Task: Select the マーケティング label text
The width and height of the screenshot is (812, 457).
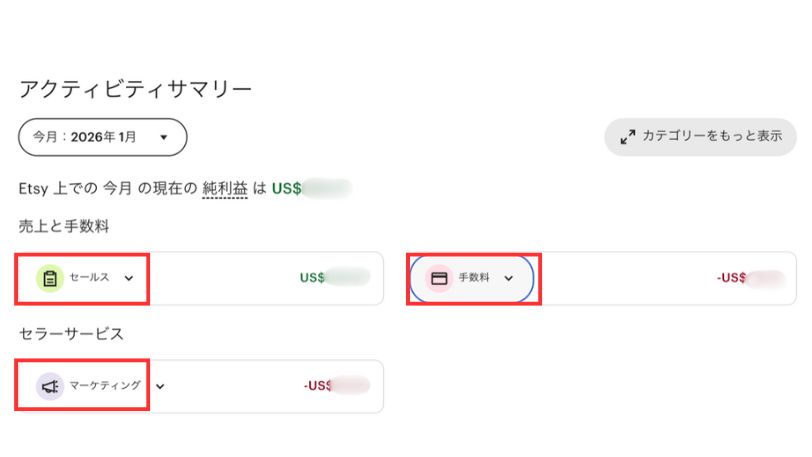Action: tap(105, 385)
